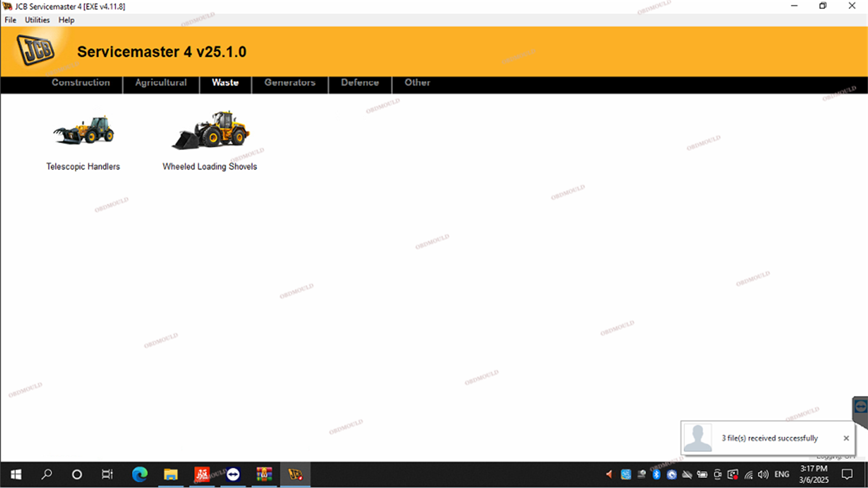
Task: Switch to the Agricultural tab
Action: pos(161,83)
